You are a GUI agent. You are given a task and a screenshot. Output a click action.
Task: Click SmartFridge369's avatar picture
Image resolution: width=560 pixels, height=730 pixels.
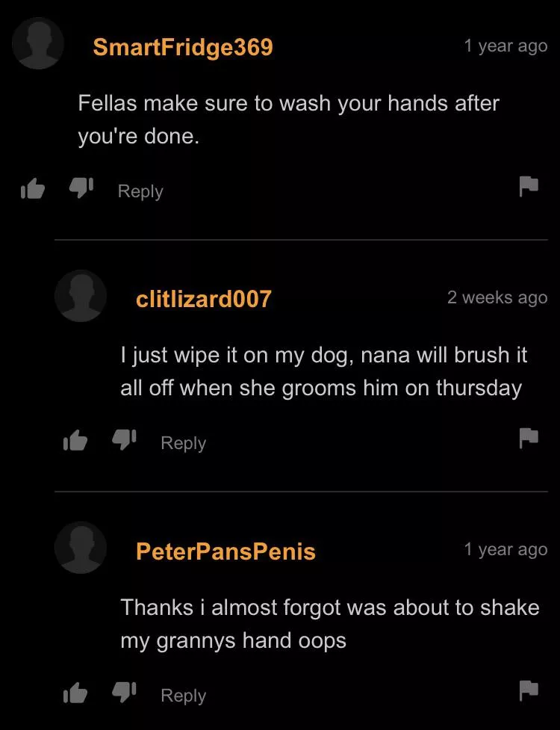click(37, 43)
